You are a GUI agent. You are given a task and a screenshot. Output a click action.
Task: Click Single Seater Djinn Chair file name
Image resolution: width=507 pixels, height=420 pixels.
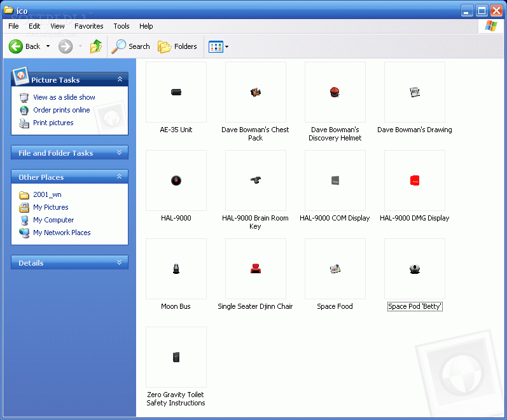pos(255,306)
